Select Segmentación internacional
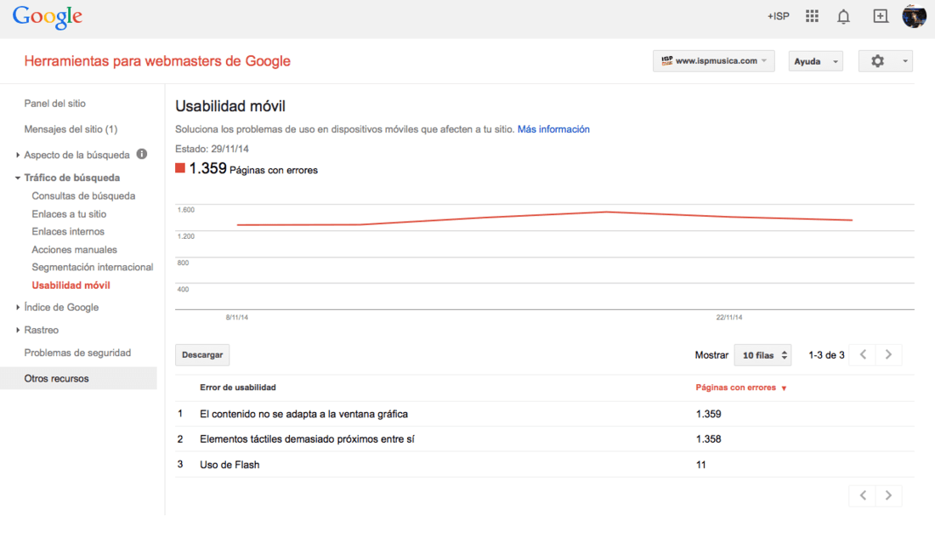 (x=93, y=267)
